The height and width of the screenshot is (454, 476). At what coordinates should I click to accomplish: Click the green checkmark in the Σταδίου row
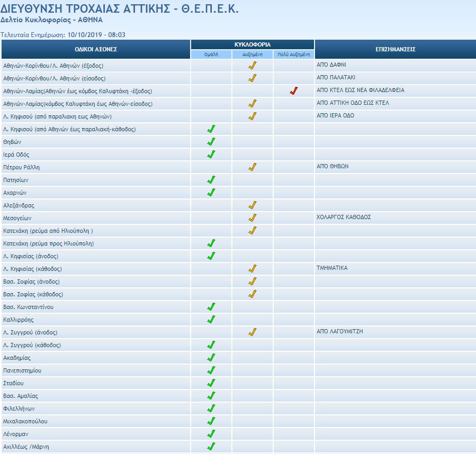211,383
